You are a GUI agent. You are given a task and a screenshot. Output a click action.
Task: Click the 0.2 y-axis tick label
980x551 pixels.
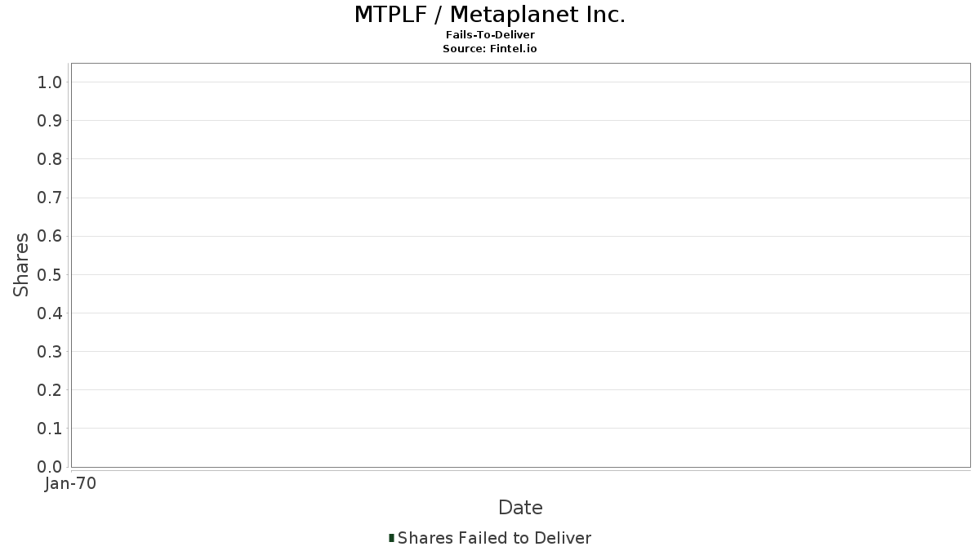pos(50,390)
